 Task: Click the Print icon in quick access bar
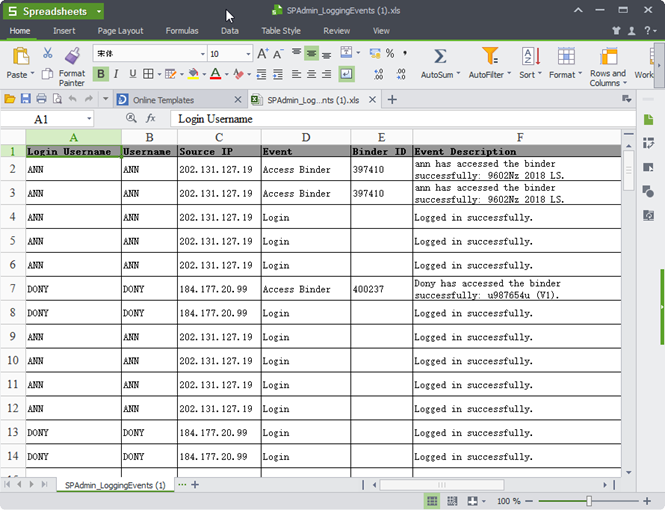click(x=41, y=99)
